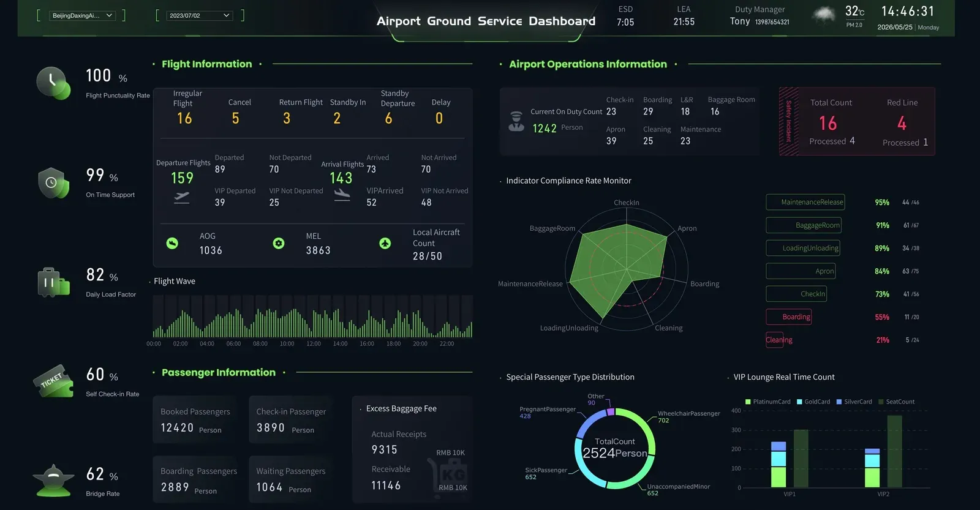Select the red Cleaning indicator box
The image size is (980, 510).
point(775,340)
